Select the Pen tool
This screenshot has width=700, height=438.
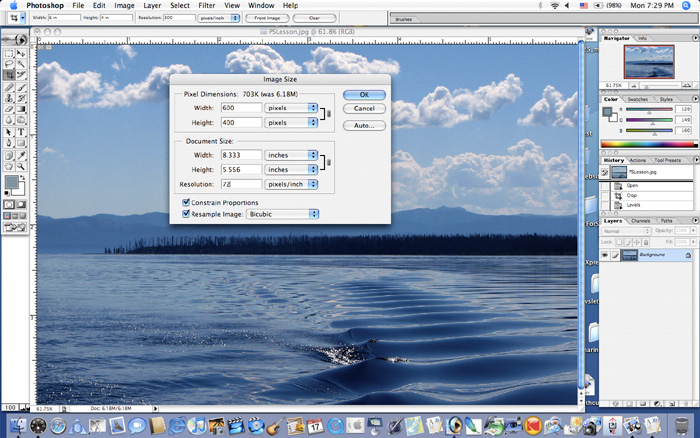9,143
